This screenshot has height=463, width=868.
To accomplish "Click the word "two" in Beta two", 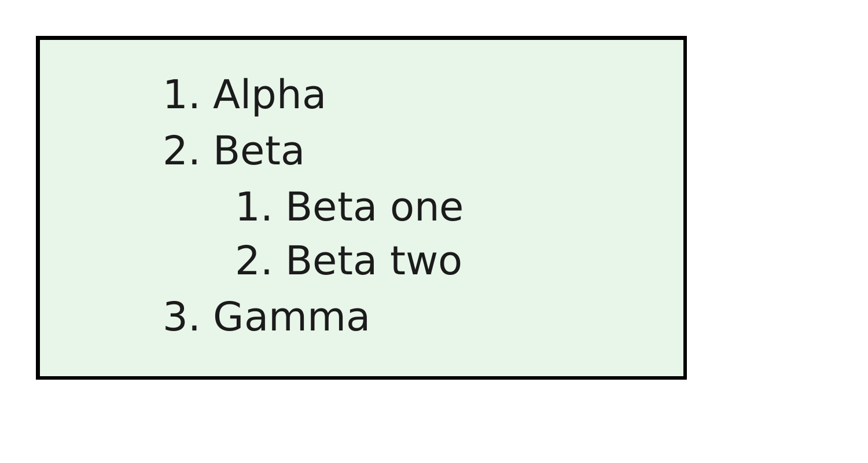I will coord(426,262).
